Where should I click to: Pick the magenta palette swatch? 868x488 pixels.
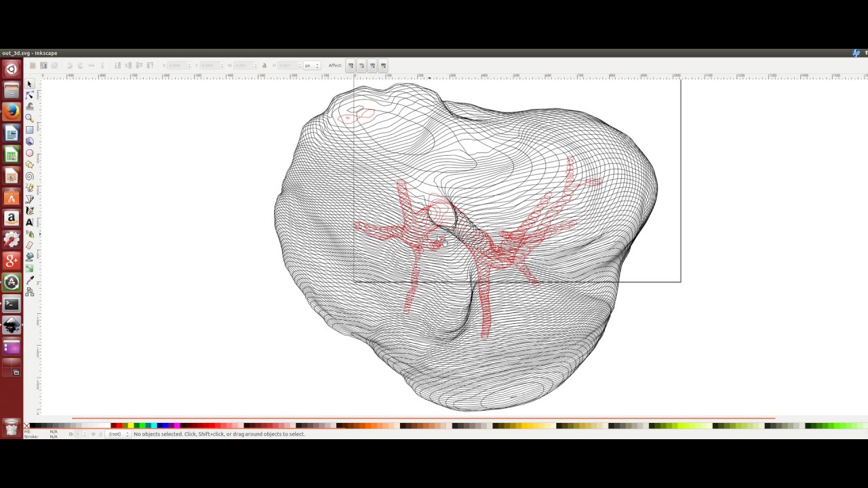tap(177, 426)
